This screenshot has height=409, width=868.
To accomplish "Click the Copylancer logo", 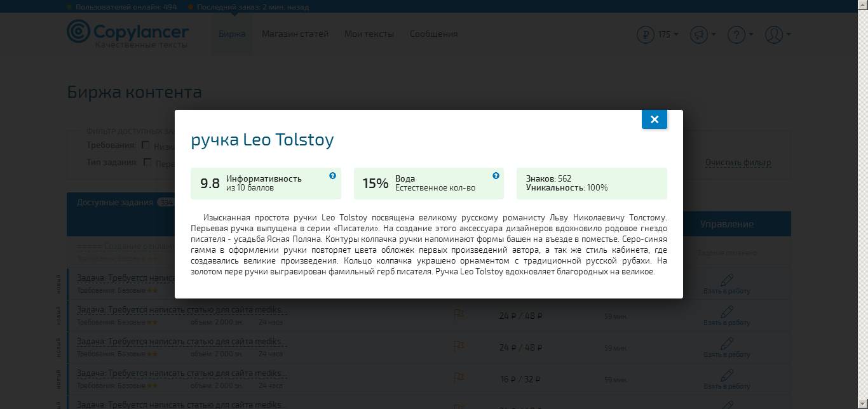I will click(128, 34).
